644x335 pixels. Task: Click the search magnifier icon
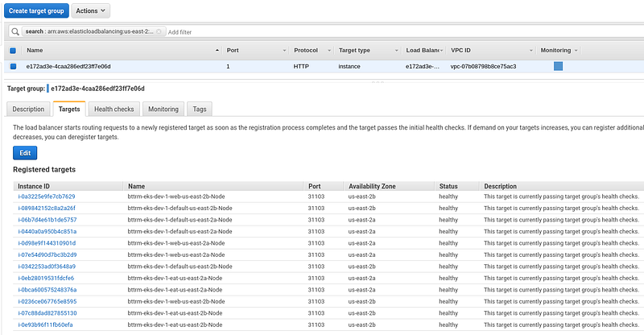(x=15, y=31)
